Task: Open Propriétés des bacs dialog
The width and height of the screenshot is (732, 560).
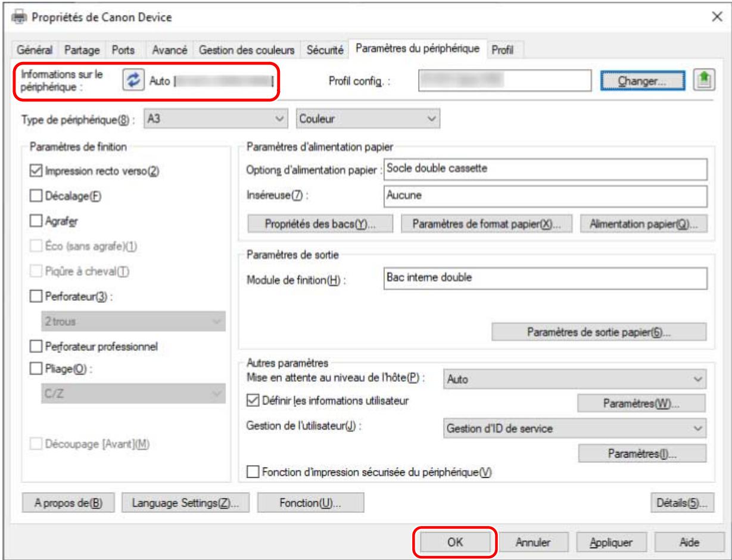Action: tap(319, 225)
